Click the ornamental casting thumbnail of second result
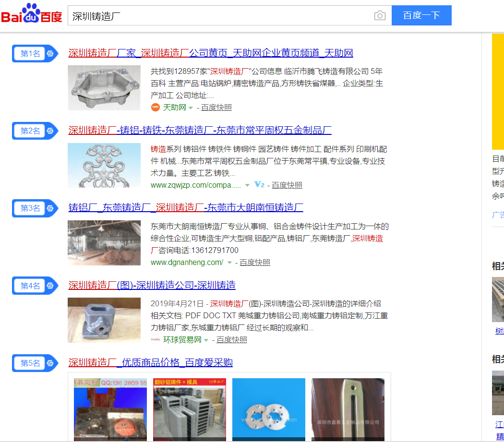Image resolution: width=504 pixels, height=444 pixels. point(104,165)
